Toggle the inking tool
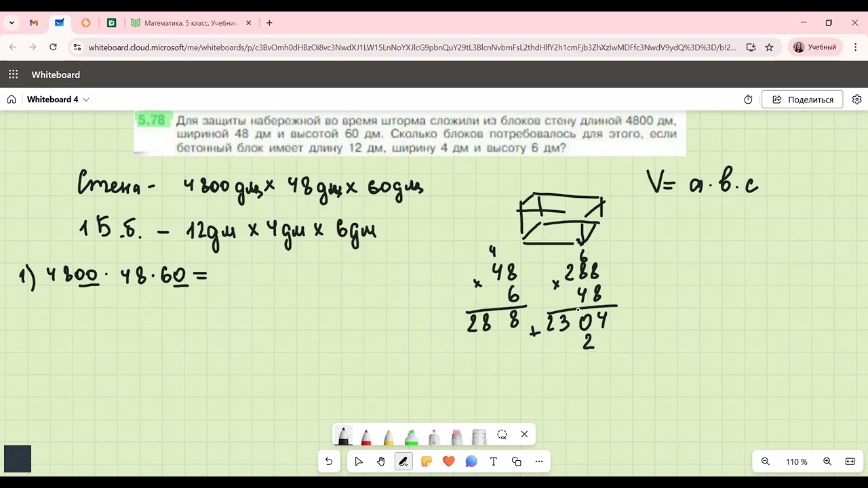The image size is (868, 488). [403, 462]
